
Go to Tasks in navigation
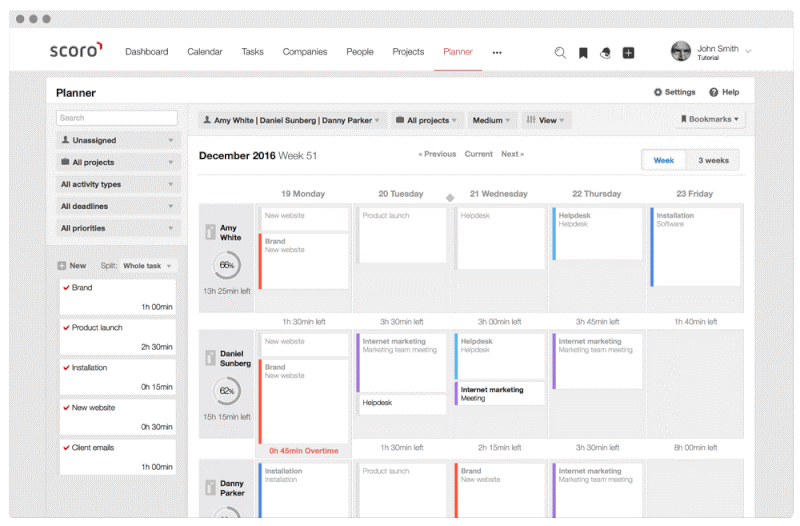point(253,52)
